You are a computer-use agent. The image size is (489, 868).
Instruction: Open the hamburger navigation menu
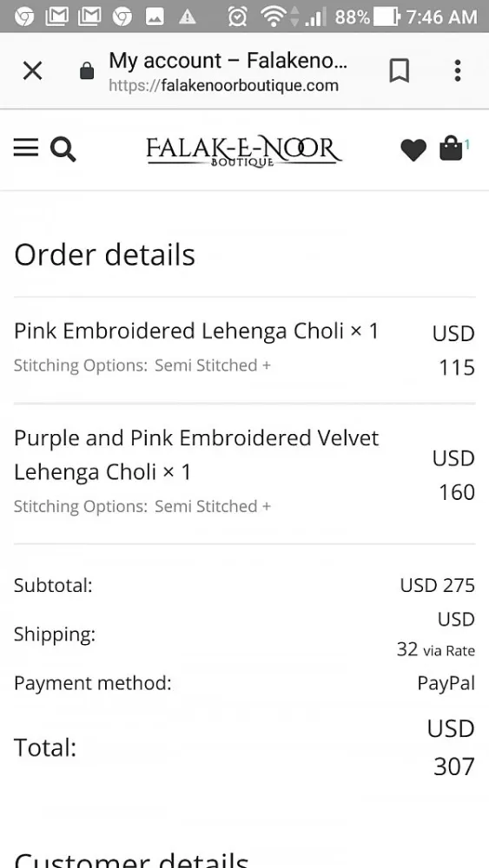click(x=26, y=148)
